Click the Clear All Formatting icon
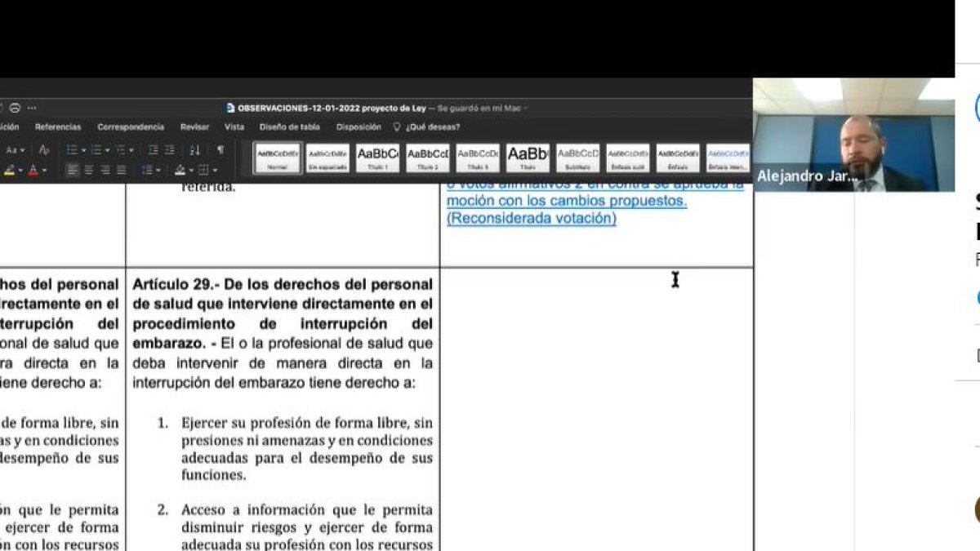This screenshot has height=551, width=980. [44, 149]
